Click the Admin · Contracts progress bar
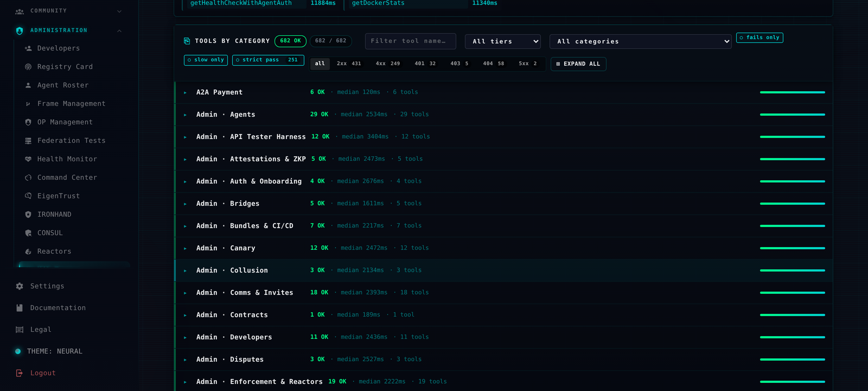Image resolution: width=868 pixels, height=391 pixels. point(793,315)
